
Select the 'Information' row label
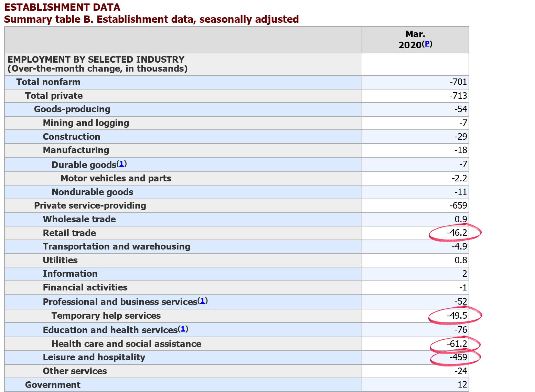coord(70,274)
